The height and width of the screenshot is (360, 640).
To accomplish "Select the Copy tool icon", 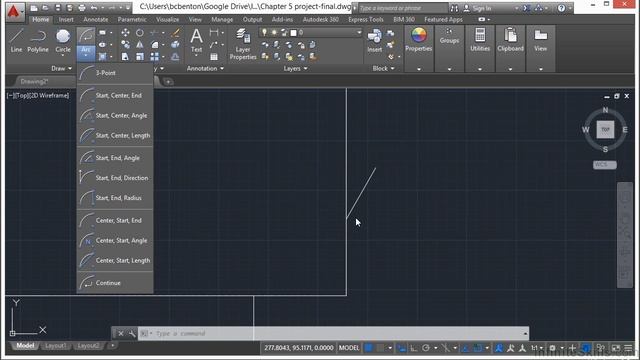I will 125,45.
